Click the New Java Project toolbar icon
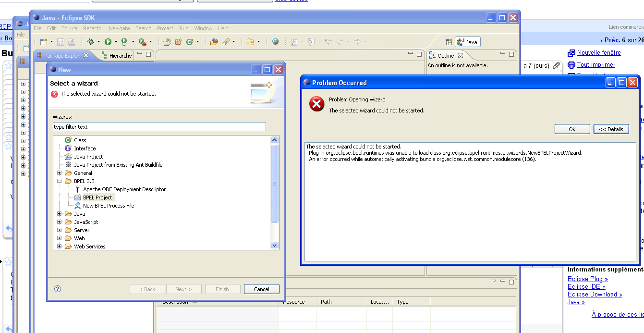The image size is (644, 333). pyautogui.click(x=167, y=42)
